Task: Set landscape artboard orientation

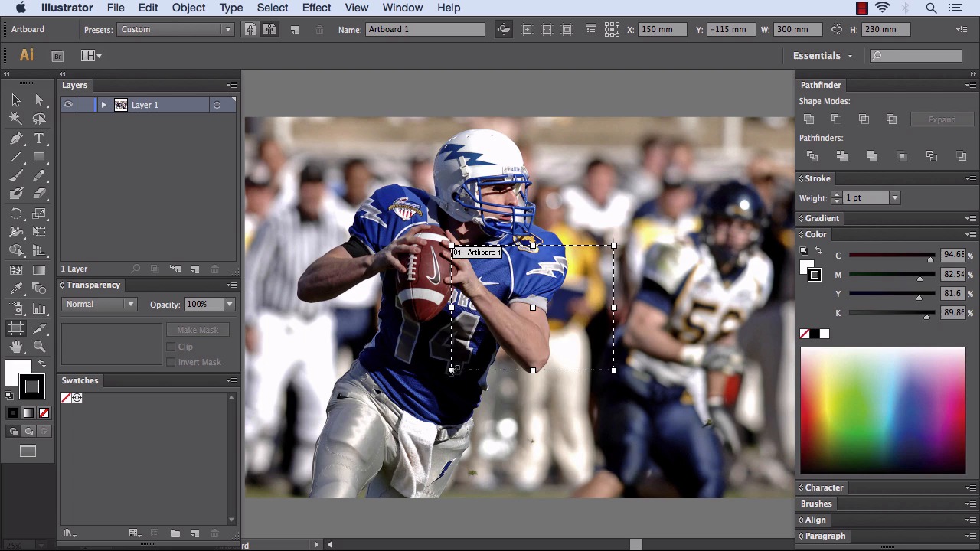Action: (x=269, y=29)
